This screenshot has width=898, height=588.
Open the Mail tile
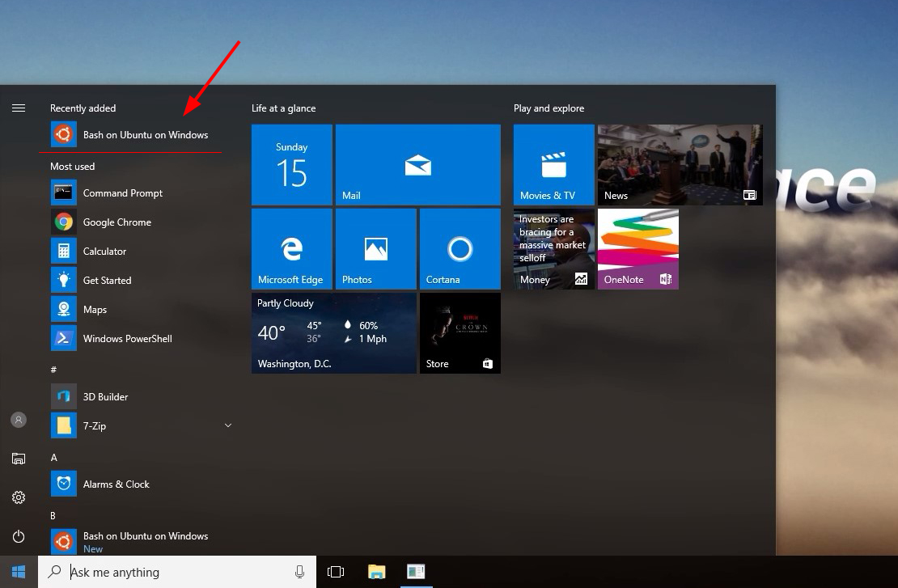click(x=418, y=165)
